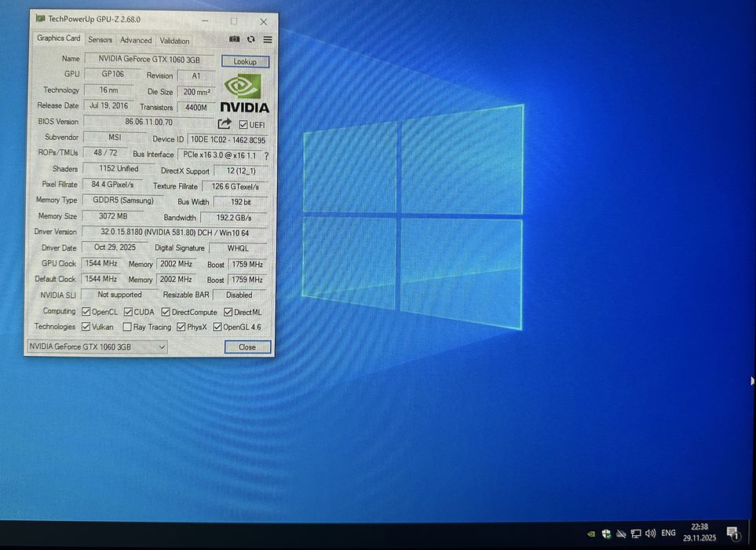Take a GPU-Z screenshot with the camera icon
This screenshot has width=756, height=550.
coord(234,39)
